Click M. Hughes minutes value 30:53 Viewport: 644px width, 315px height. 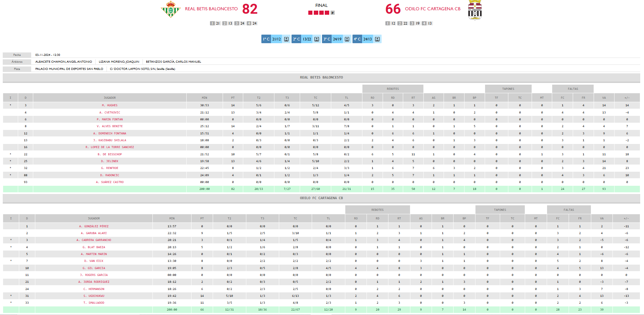pos(205,106)
